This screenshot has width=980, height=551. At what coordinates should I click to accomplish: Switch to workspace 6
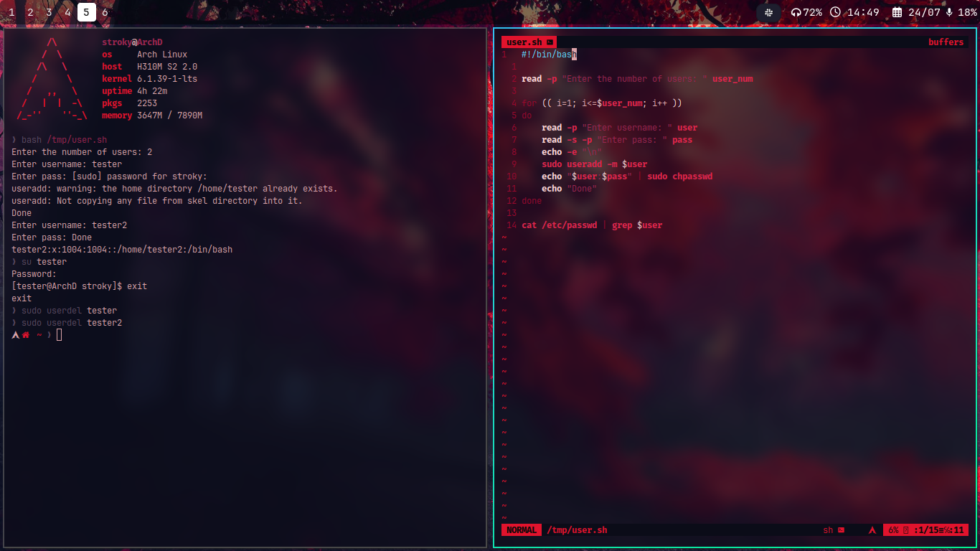105,12
